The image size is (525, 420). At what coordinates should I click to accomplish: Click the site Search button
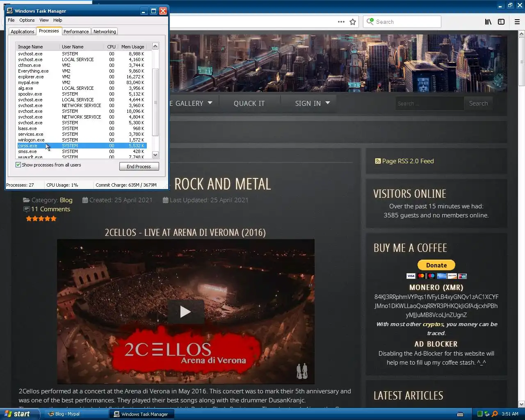(478, 103)
